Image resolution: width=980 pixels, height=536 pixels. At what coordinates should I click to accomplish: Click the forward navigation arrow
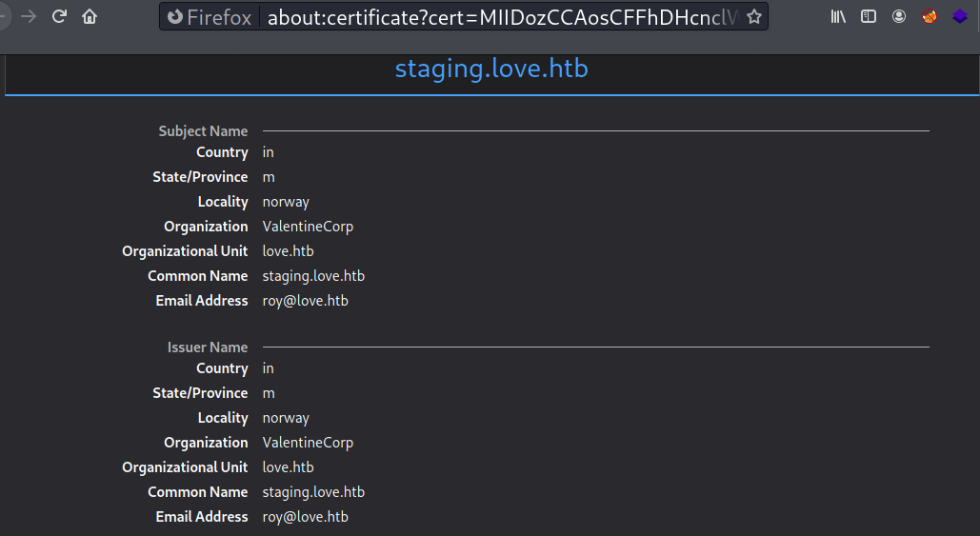(x=29, y=16)
